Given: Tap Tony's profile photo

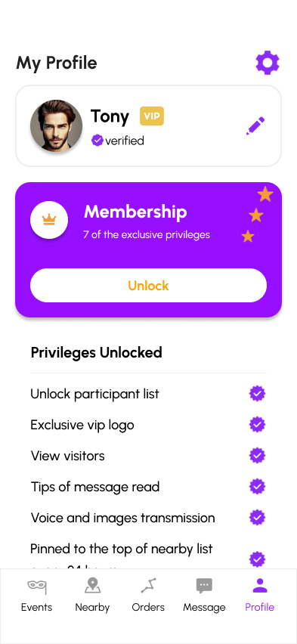Looking at the screenshot, I should click(x=56, y=125).
